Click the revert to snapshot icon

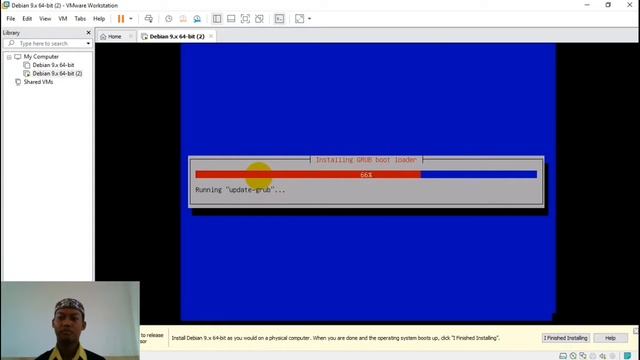pos(183,19)
